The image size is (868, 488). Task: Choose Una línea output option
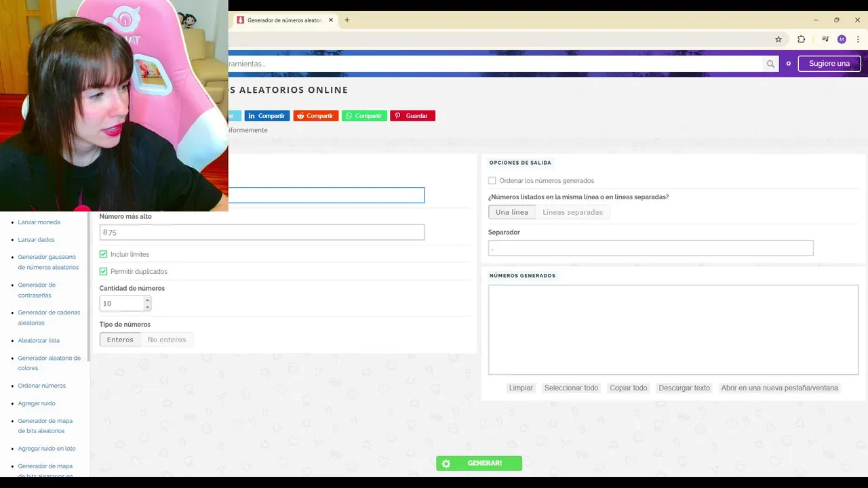point(511,212)
